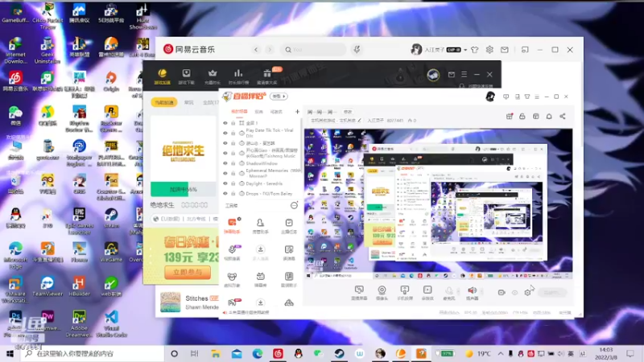Open the messages envelope in NetEase Cloud Music
This screenshot has width=644, height=362.
click(x=505, y=50)
